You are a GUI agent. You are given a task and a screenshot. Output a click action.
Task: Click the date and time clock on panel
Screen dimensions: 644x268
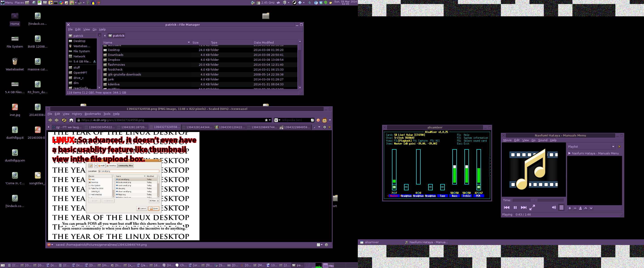(x=345, y=2)
